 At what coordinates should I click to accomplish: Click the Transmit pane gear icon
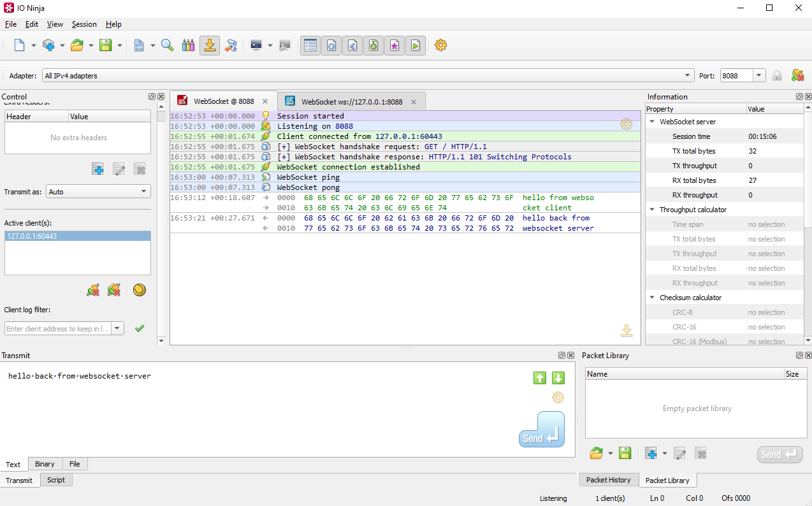558,398
